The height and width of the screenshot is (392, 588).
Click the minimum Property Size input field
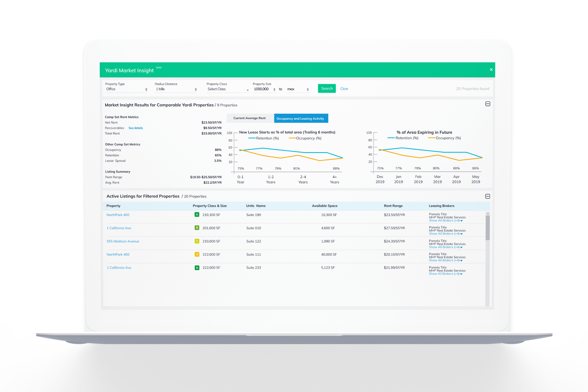click(x=262, y=89)
